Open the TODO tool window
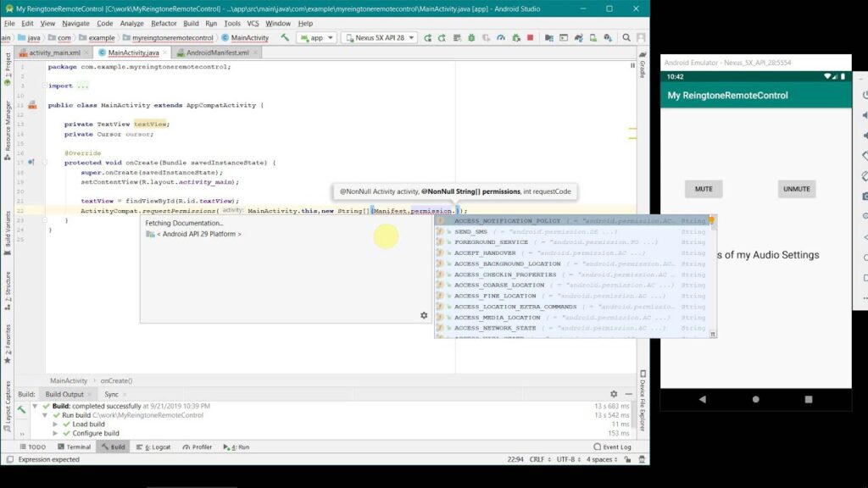Image resolution: width=868 pixels, height=488 pixels. click(x=33, y=447)
